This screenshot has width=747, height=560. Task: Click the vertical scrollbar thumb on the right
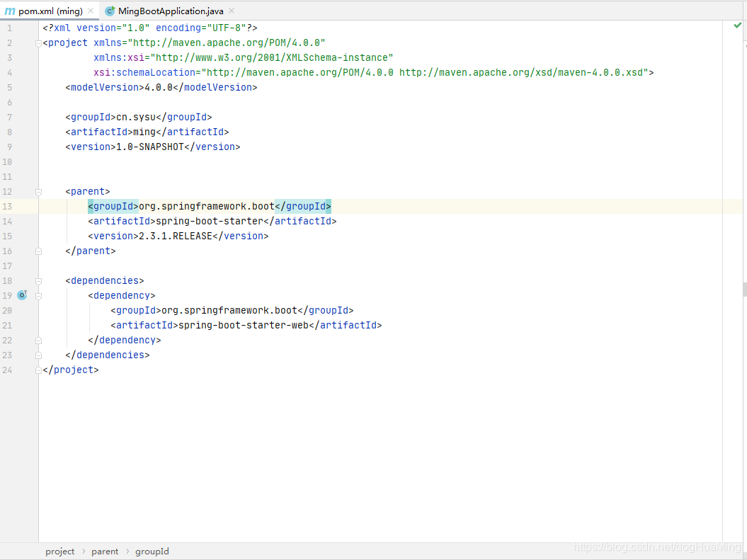[x=745, y=289]
